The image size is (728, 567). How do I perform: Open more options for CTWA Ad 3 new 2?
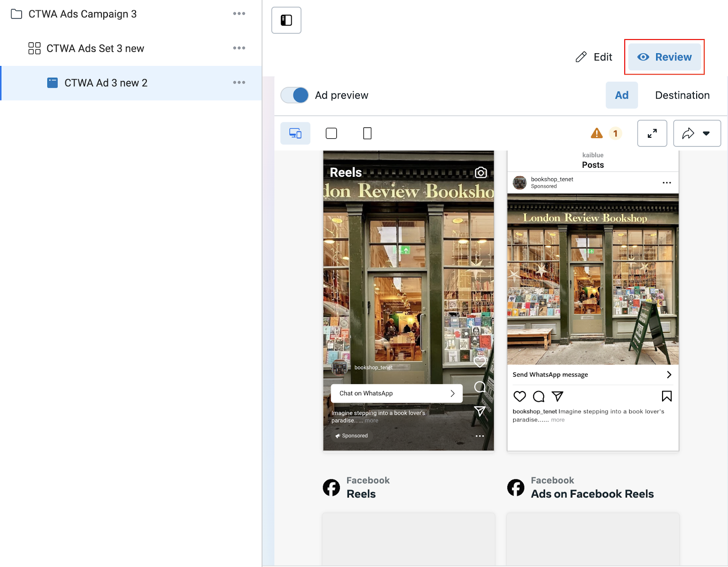click(x=239, y=83)
